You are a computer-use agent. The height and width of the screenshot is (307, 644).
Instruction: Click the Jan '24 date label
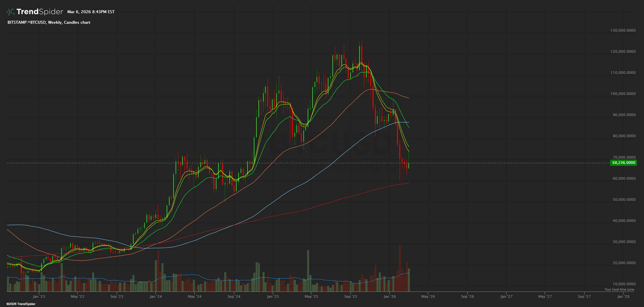coord(156,296)
